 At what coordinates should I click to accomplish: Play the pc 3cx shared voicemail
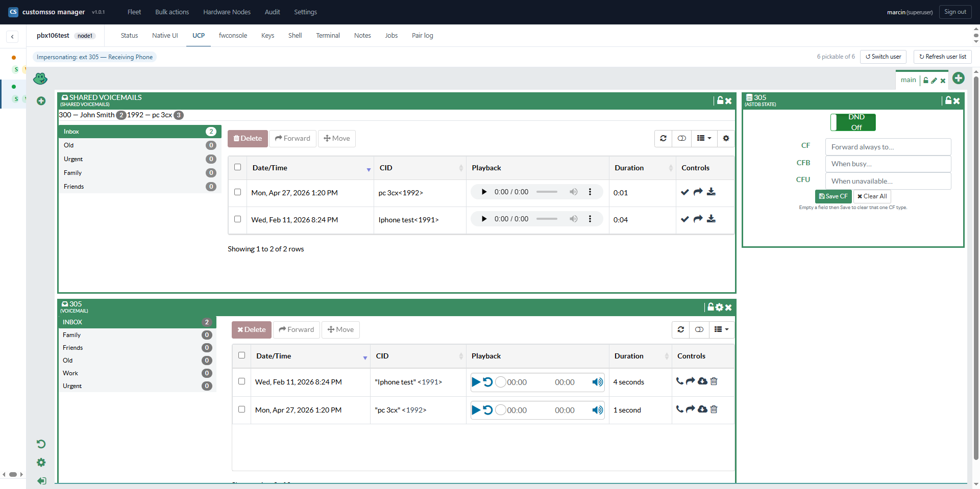click(484, 192)
